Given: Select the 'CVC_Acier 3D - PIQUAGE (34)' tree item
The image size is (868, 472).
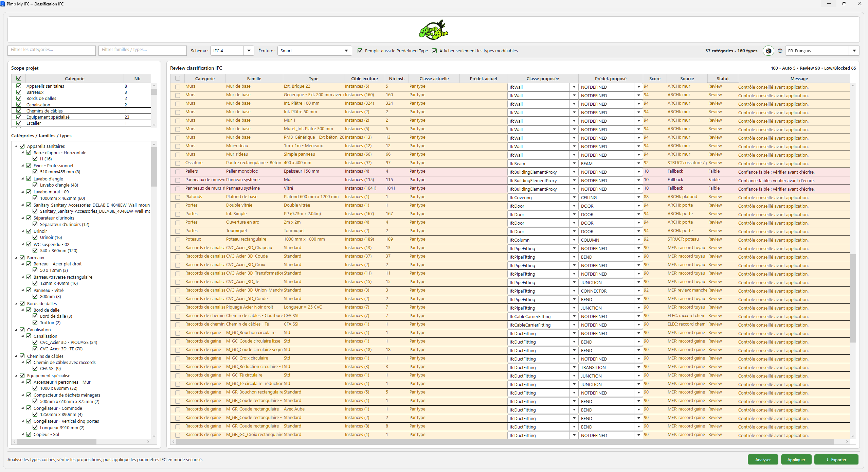Looking at the screenshot, I should pos(69,342).
